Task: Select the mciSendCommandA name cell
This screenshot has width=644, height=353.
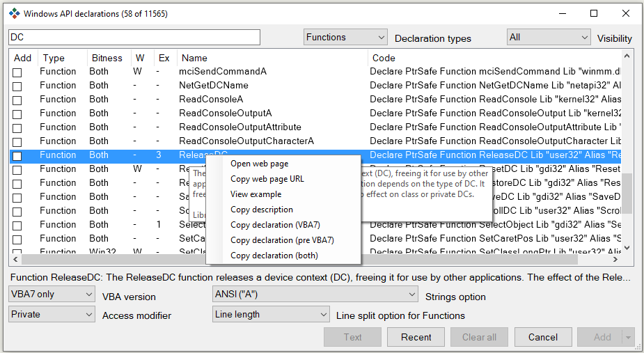Action: click(x=223, y=72)
